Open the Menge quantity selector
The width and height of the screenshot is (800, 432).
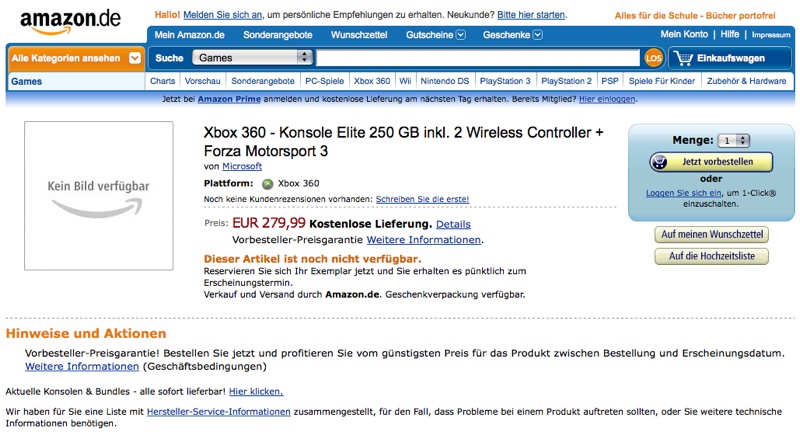point(733,140)
